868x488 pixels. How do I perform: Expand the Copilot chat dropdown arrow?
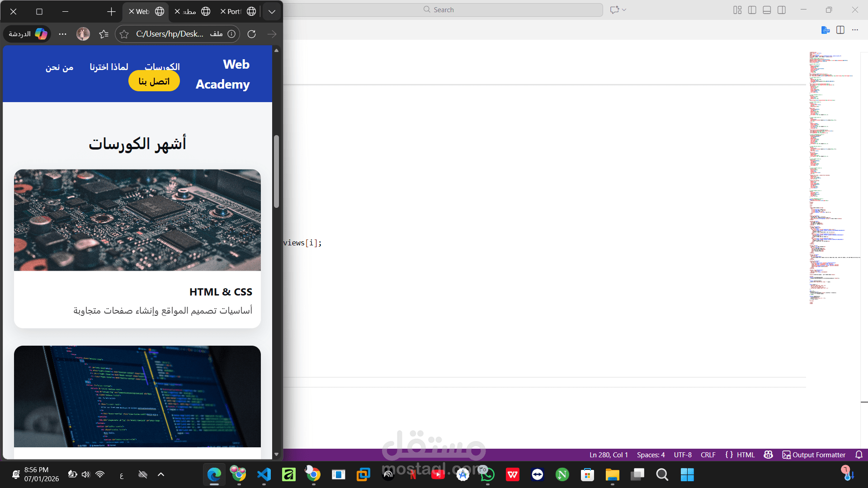624,9
